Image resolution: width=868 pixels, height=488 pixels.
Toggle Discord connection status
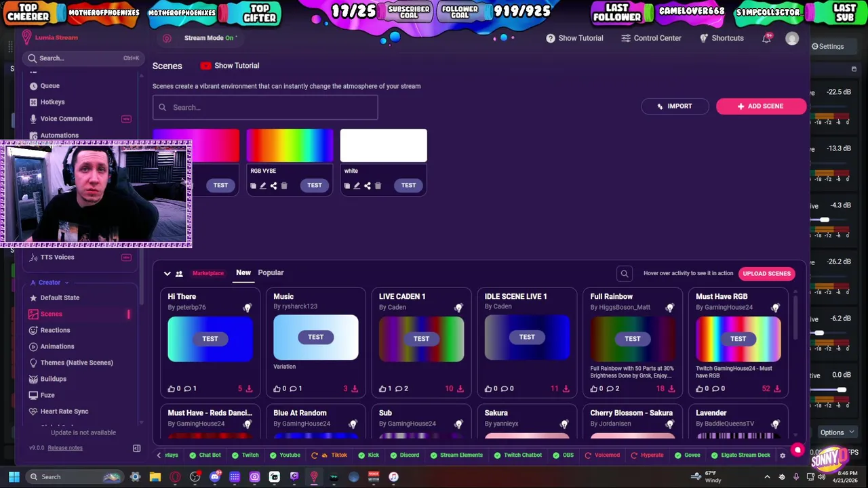pyautogui.click(x=404, y=455)
